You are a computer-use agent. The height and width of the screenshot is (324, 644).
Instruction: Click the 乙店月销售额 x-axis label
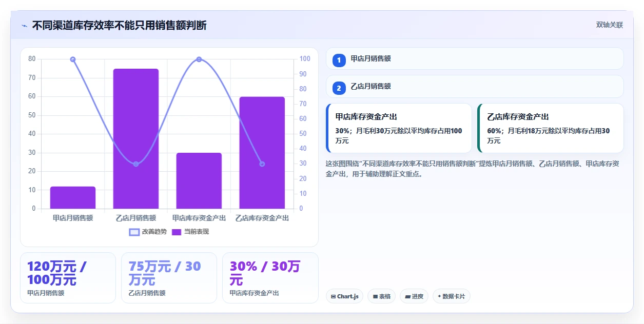click(136, 218)
